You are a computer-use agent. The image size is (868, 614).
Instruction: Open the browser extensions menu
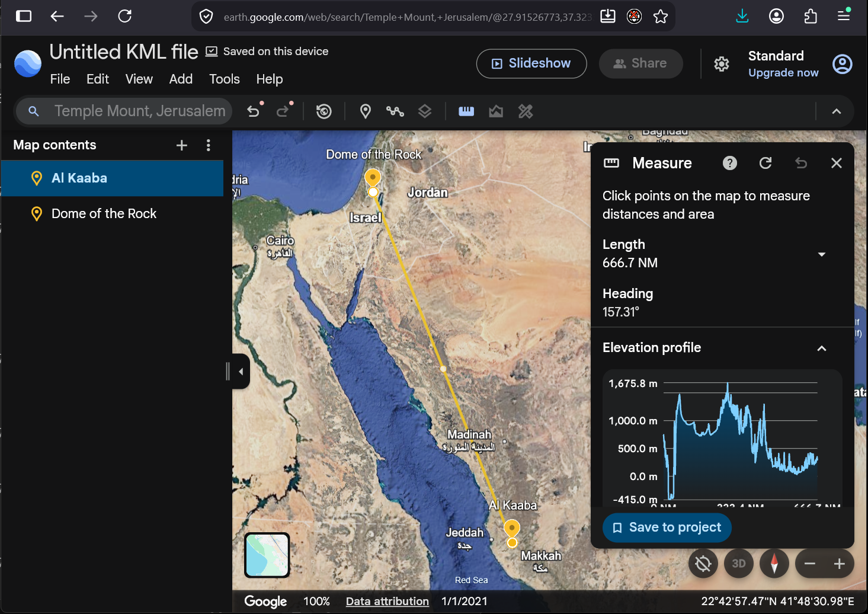point(811,16)
